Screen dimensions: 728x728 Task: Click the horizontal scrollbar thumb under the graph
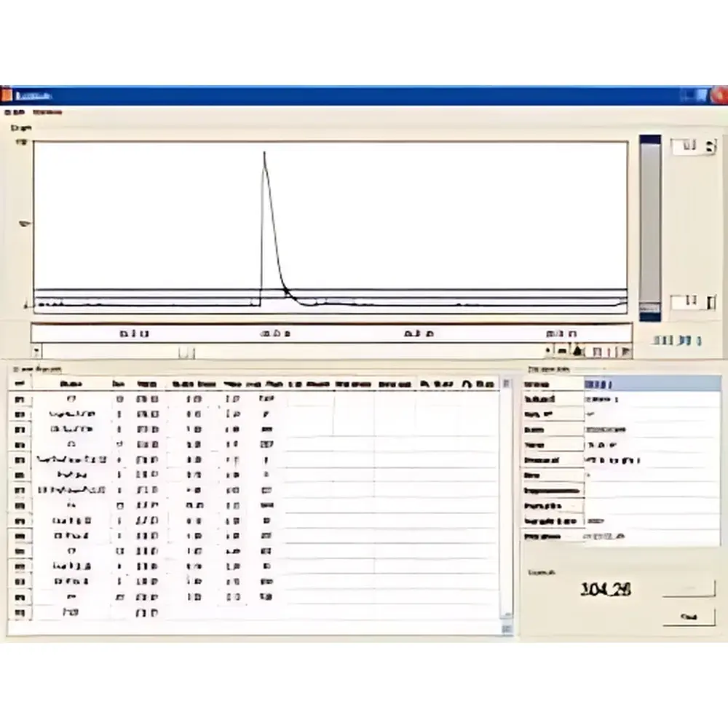point(188,352)
